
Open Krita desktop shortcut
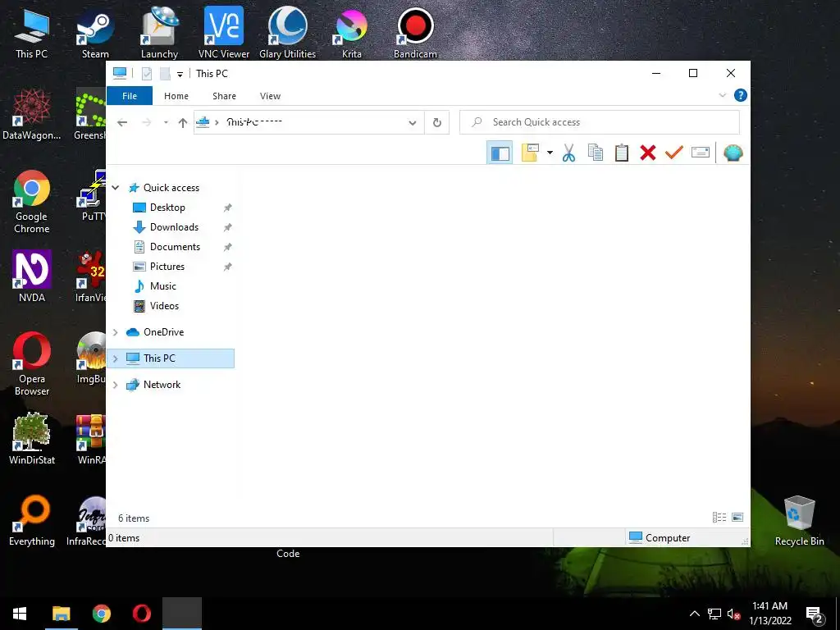pyautogui.click(x=351, y=34)
